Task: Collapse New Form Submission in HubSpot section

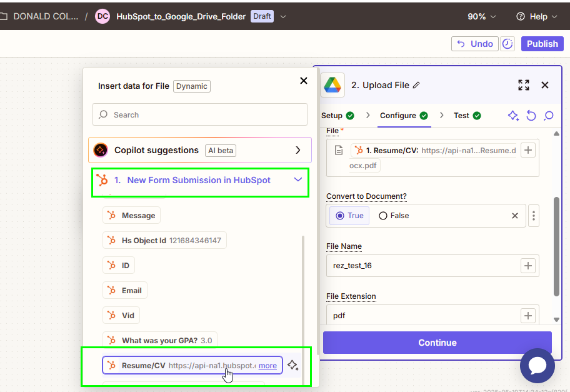Action: coord(200,180)
